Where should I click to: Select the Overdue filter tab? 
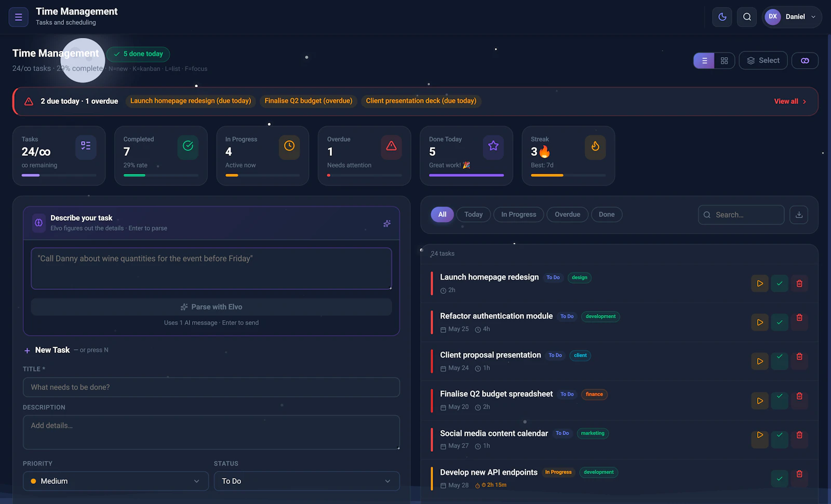[568, 214]
